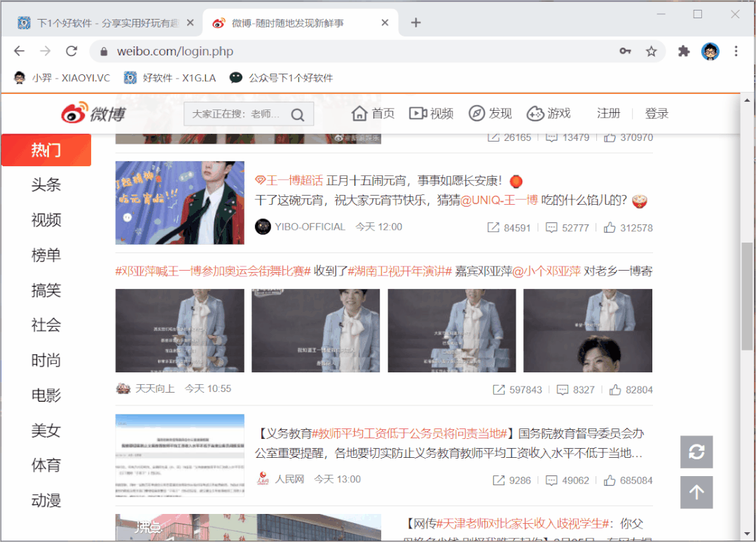Click the Weibo logo
This screenshot has width=756, height=542.
[x=93, y=113]
